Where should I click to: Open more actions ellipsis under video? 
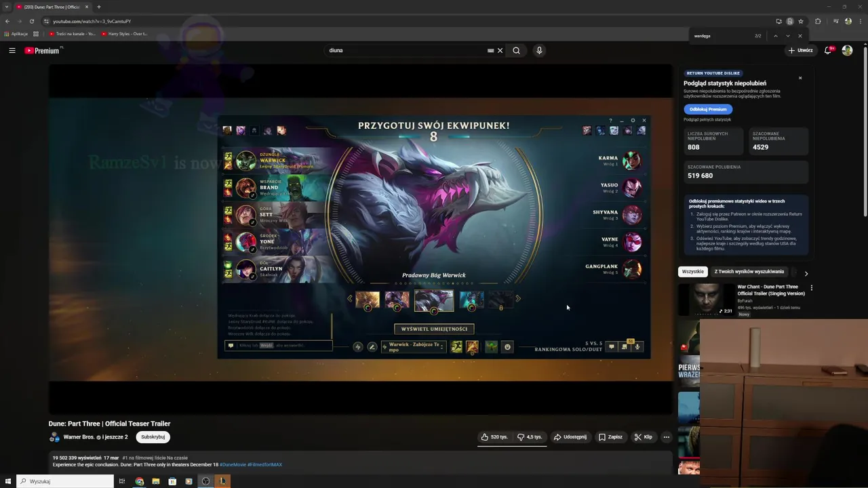[x=666, y=437]
